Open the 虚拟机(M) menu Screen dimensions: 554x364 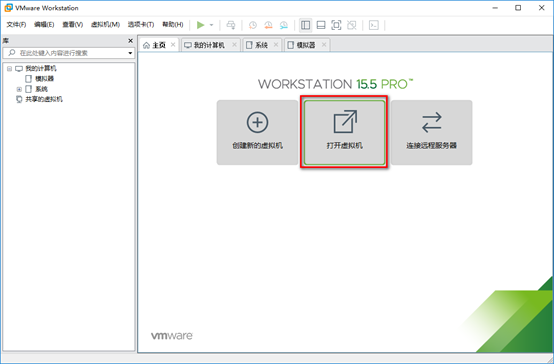point(105,24)
